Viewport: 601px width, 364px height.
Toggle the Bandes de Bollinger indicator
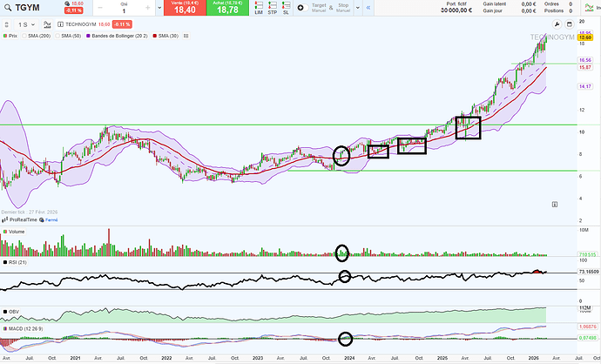coord(90,37)
